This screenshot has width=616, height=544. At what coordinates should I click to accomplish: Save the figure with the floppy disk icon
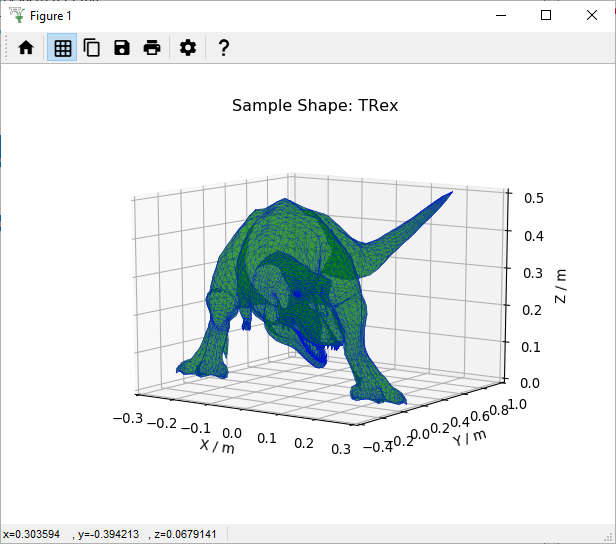pos(122,47)
